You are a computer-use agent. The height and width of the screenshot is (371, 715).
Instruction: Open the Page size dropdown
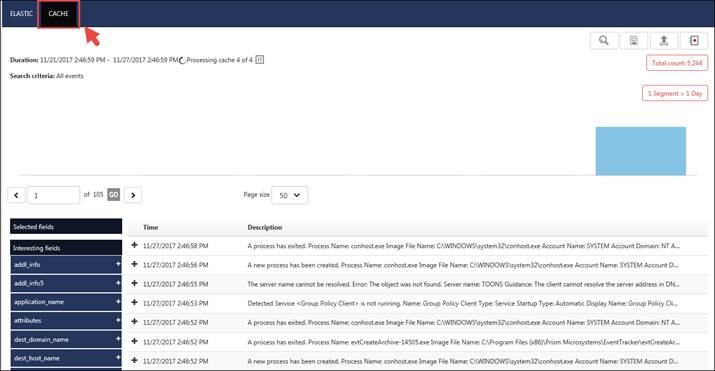coord(290,195)
